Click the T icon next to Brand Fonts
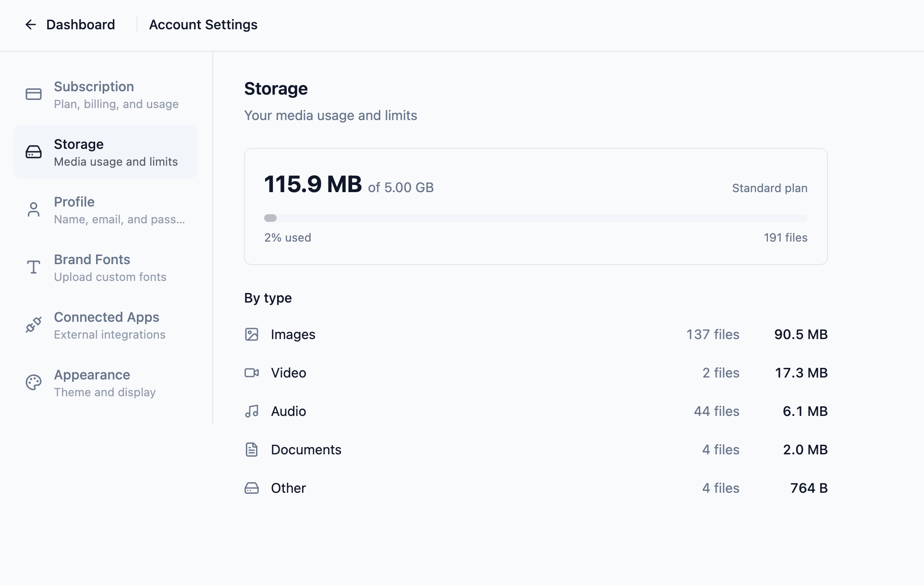Screen dimensions: 924x585 click(x=33, y=267)
